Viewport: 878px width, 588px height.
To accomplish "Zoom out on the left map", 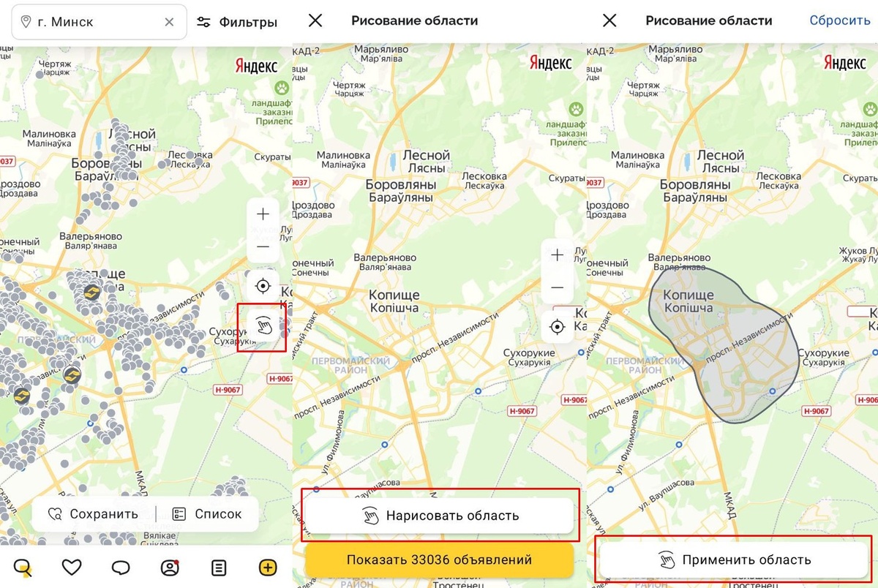I will [x=263, y=246].
